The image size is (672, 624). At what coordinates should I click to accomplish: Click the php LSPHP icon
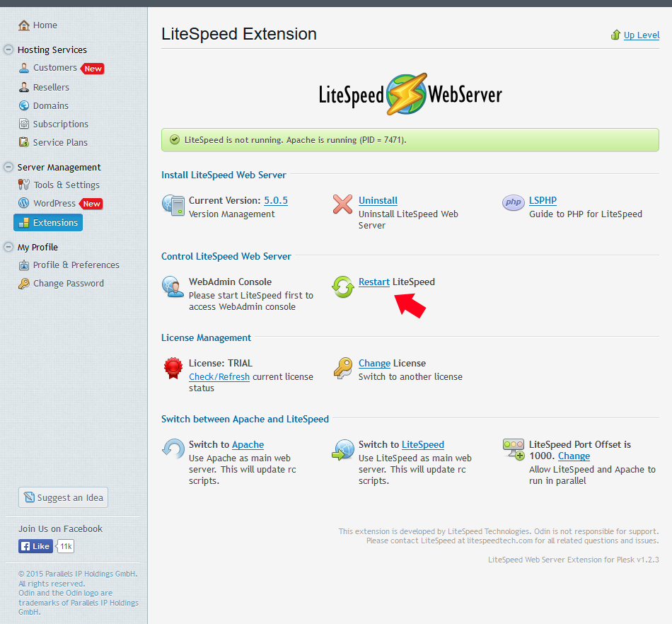(513, 202)
